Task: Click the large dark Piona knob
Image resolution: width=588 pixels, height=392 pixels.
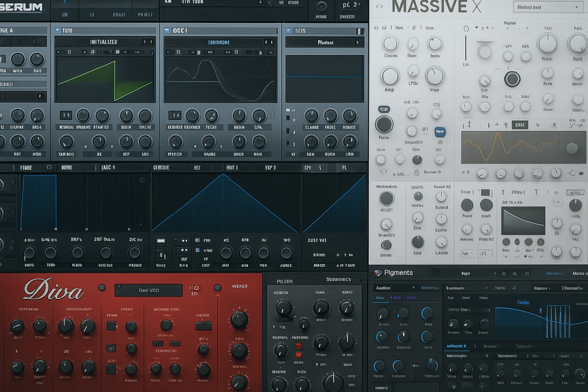Action: click(x=384, y=124)
